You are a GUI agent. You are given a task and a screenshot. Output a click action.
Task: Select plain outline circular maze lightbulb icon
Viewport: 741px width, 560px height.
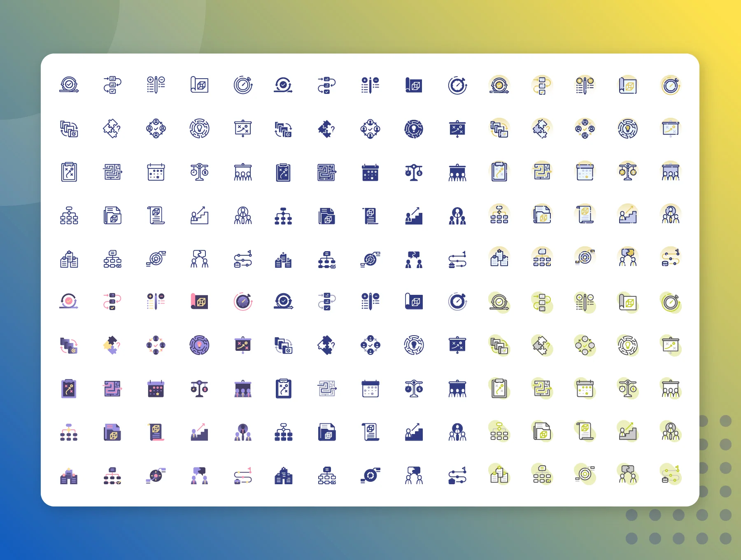pyautogui.click(x=199, y=128)
